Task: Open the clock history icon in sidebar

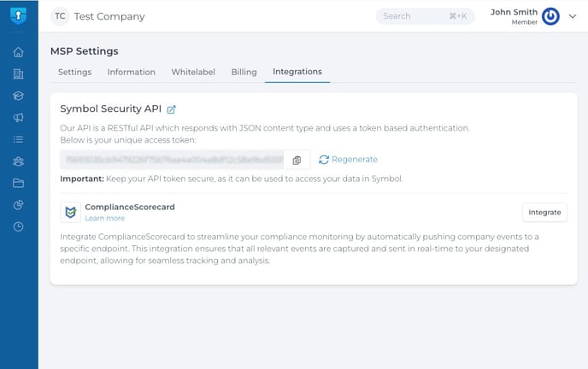Action: pyautogui.click(x=18, y=226)
